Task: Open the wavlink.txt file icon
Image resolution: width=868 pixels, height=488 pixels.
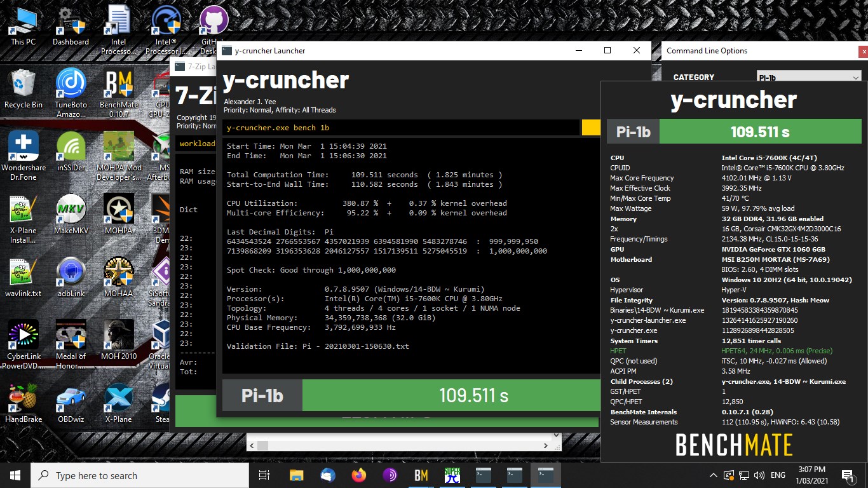Action: click(24, 277)
